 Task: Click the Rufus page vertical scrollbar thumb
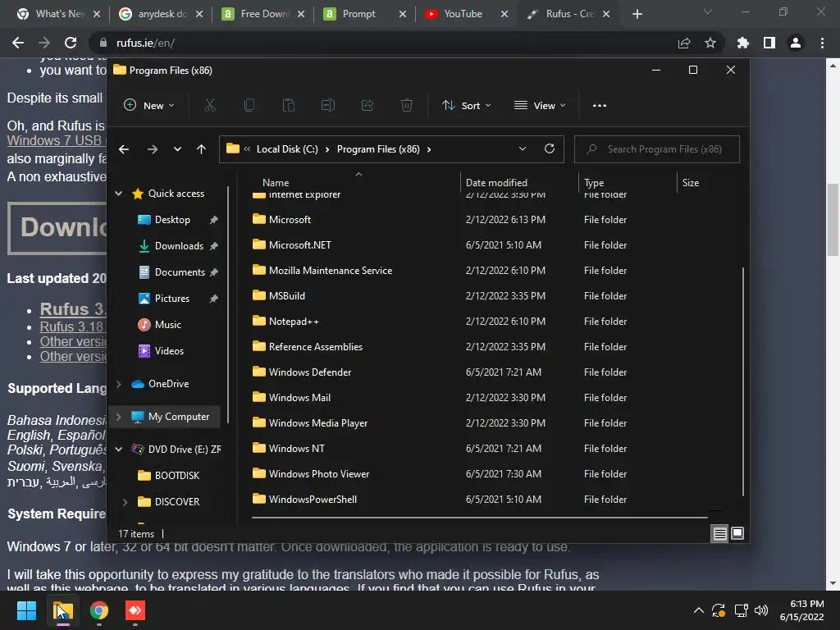(x=833, y=221)
